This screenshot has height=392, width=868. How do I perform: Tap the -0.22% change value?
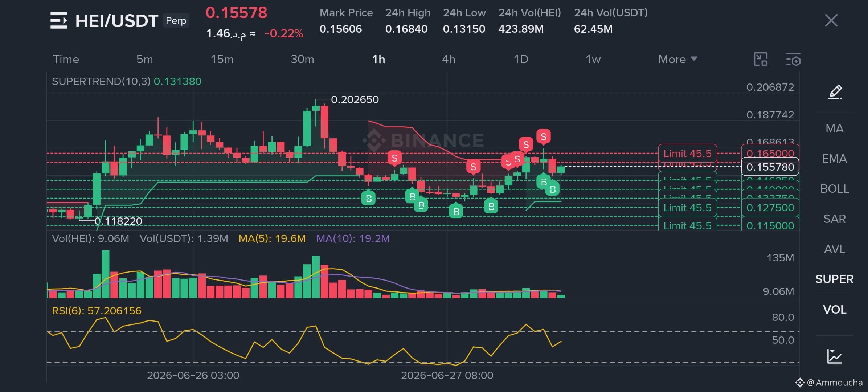click(x=283, y=33)
